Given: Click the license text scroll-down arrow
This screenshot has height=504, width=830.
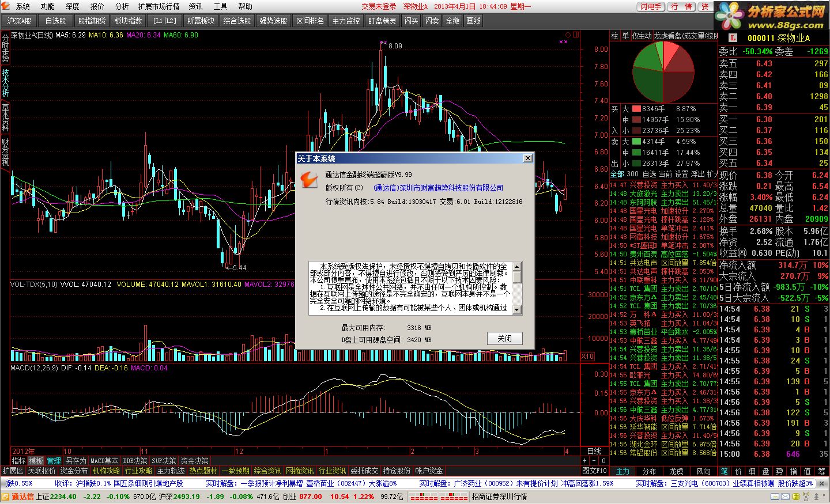Looking at the screenshot, I should pos(517,310).
